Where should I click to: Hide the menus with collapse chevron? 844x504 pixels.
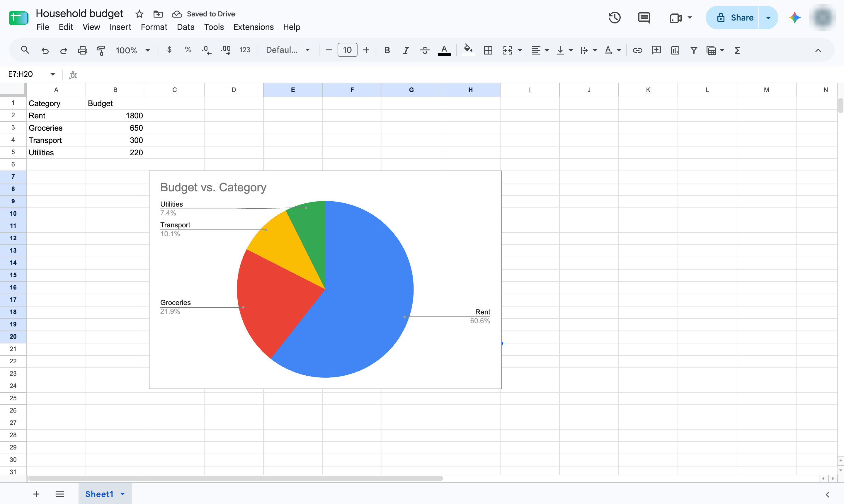(x=818, y=50)
